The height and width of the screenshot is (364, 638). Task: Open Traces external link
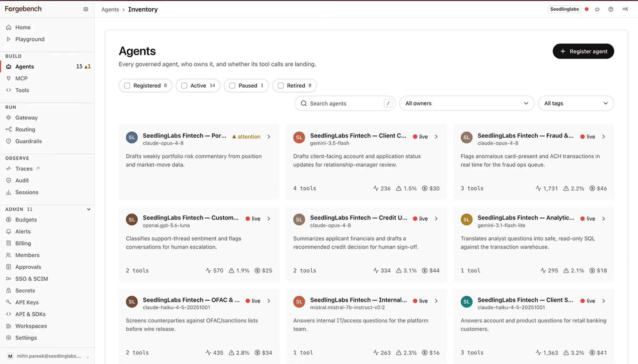pos(24,169)
